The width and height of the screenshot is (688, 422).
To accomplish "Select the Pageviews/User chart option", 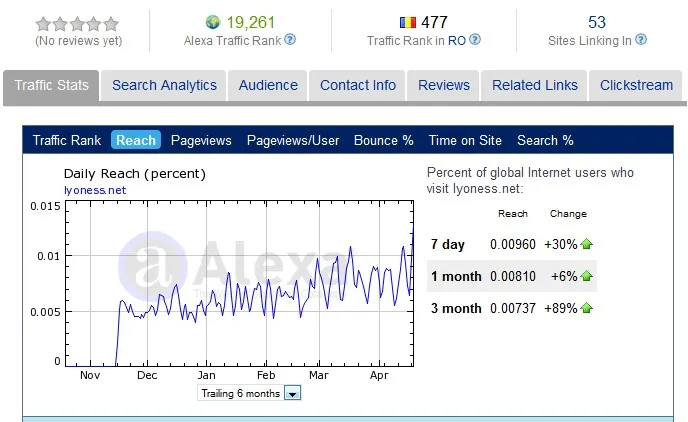I will pos(293,140).
